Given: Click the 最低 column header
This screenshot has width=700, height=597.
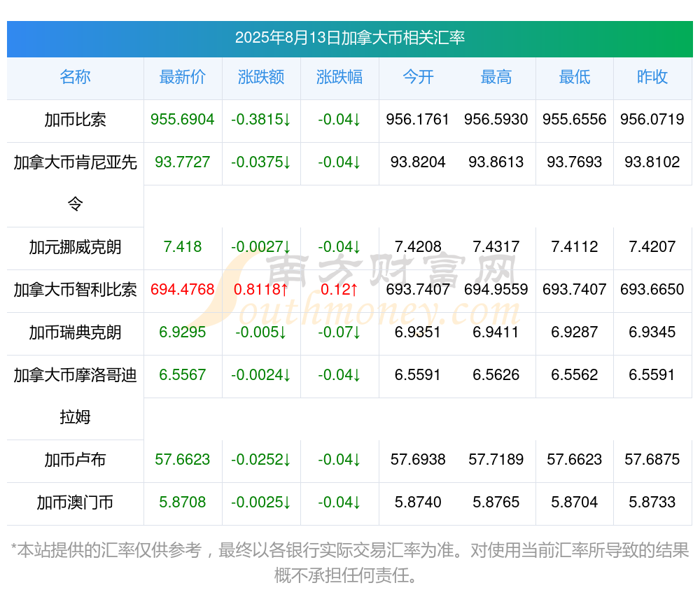Looking at the screenshot, I should click(575, 77).
